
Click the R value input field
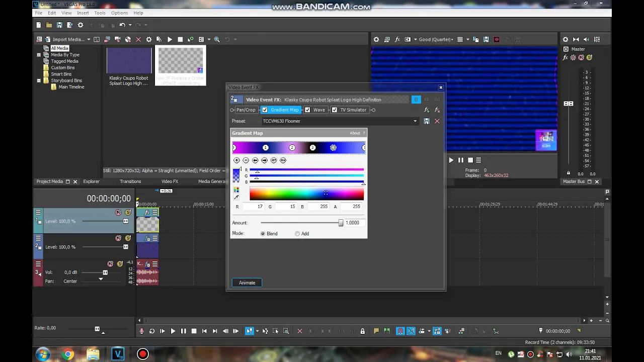pyautogui.click(x=253, y=207)
